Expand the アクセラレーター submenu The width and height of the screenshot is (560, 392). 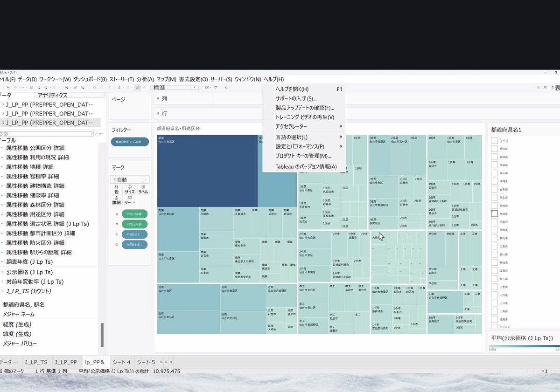pos(304,126)
